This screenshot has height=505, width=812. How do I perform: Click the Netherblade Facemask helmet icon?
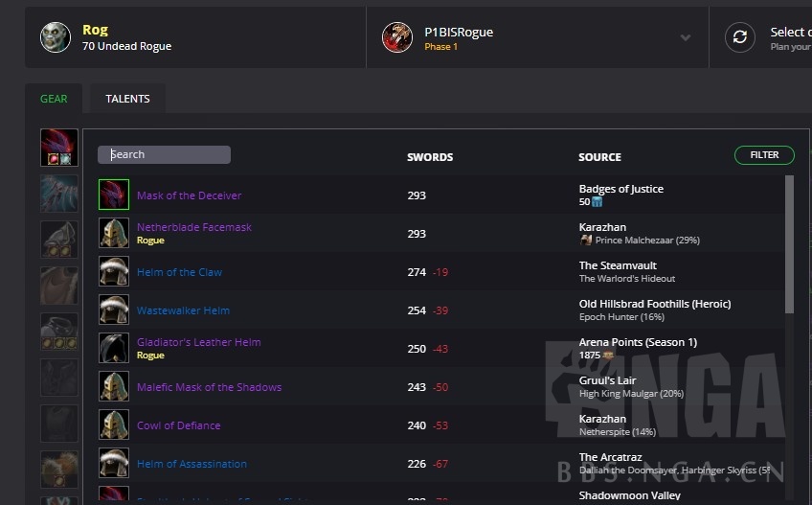coord(114,233)
